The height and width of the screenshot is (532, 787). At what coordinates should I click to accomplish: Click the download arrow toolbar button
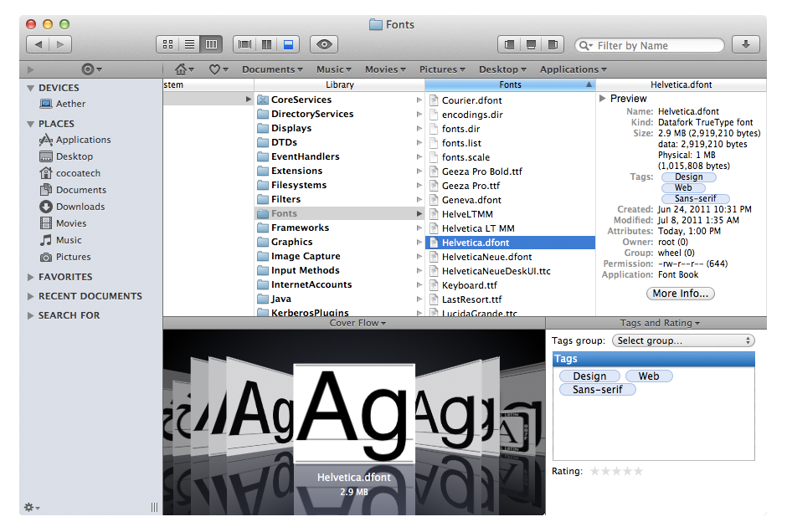pyautogui.click(x=745, y=44)
